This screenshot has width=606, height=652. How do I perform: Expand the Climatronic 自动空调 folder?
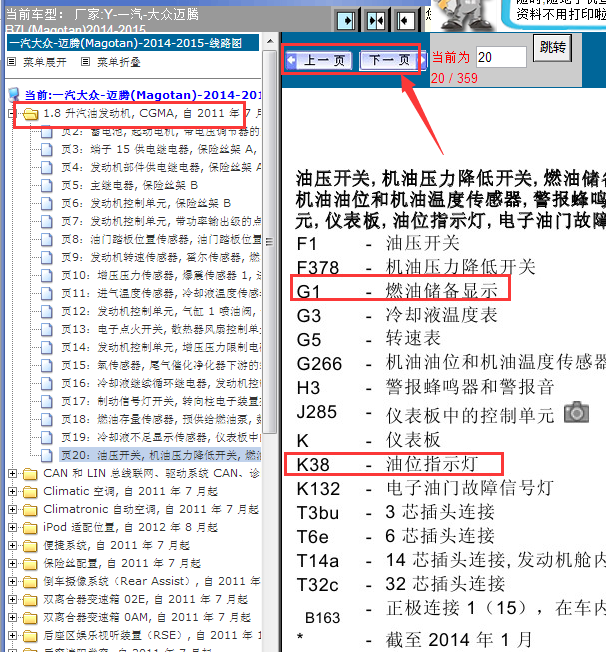pyautogui.click(x=12, y=509)
